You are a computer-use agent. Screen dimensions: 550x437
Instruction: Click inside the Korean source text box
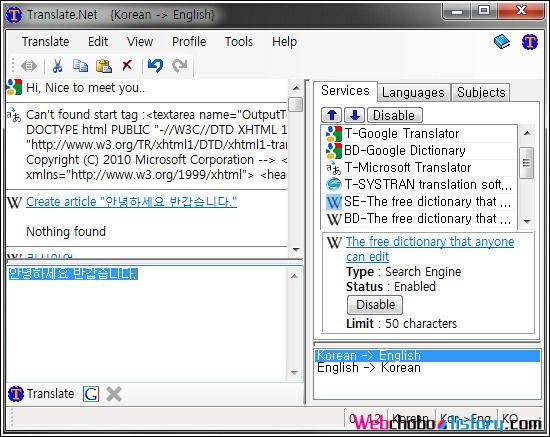(x=147, y=324)
